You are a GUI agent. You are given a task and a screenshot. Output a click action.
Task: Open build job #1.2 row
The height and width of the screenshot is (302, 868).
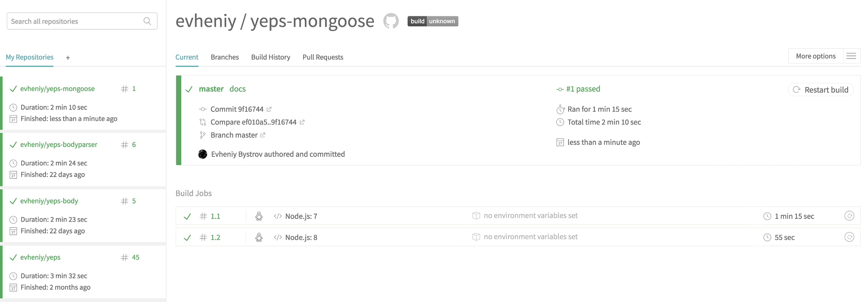pos(215,237)
